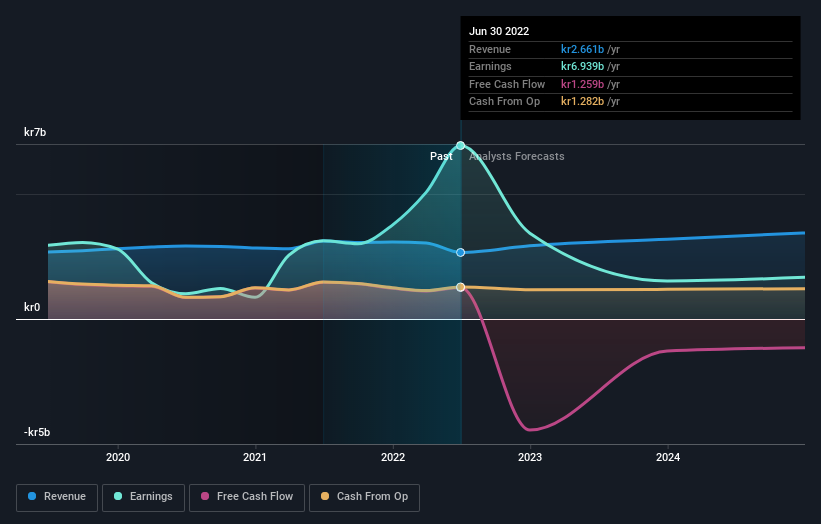
Task: Click the tooltip date 'Jun 30 2022'
Action: 499,31
